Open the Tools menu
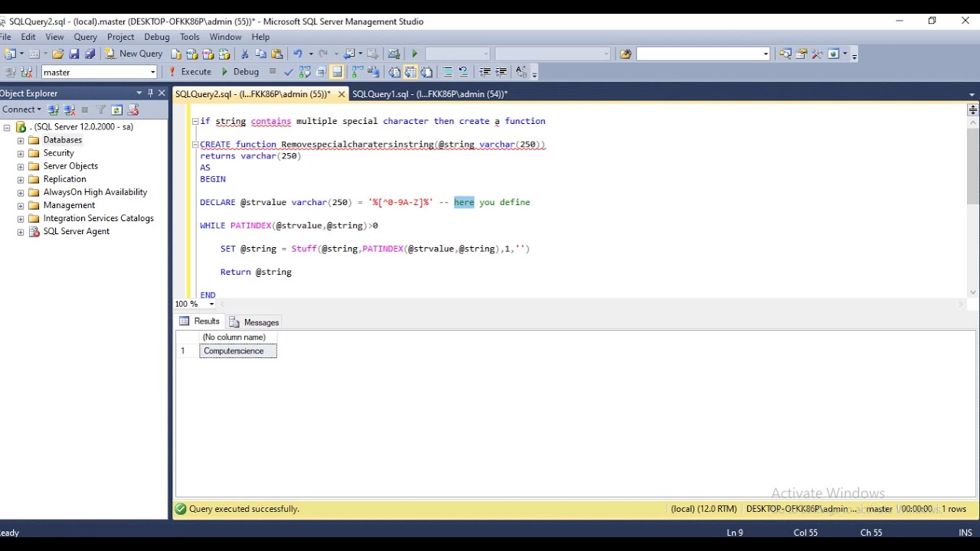 189,37
